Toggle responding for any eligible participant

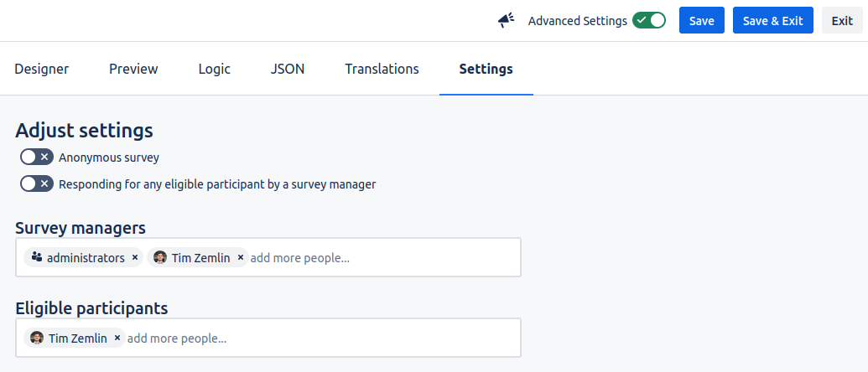(x=37, y=183)
